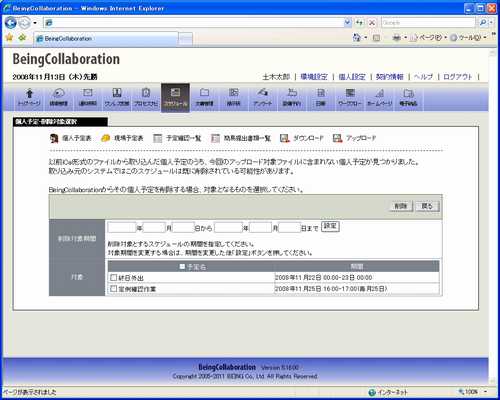Image resolution: width=500 pixels, height=400 pixels.
Task: Open the ページ menu dropdown
Action: 429,38
